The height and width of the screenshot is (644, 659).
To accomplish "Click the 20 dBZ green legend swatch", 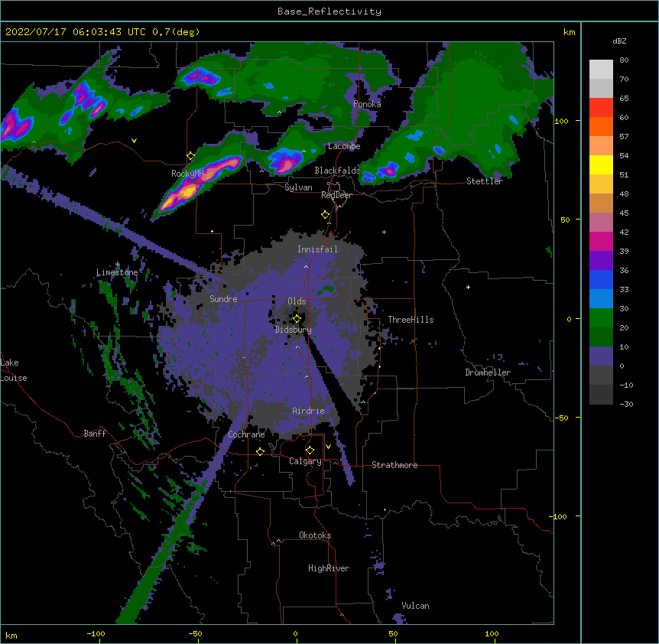I will 601,337.
